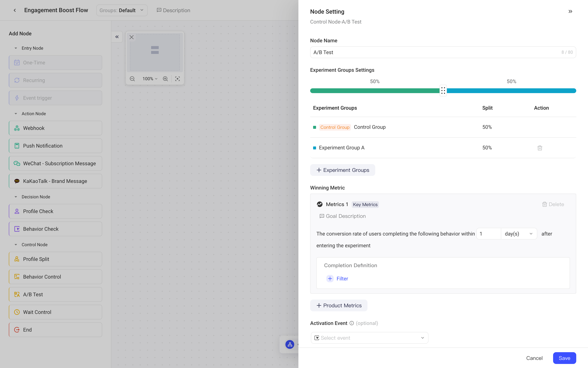Add a Wait Control node

tap(55, 312)
